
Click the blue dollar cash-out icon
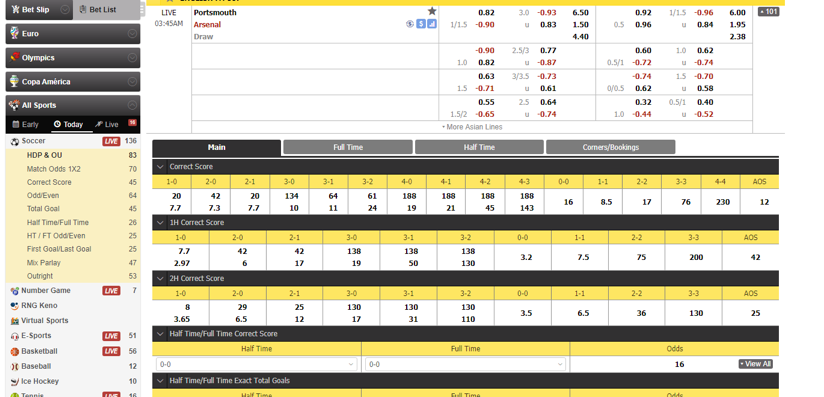[421, 24]
